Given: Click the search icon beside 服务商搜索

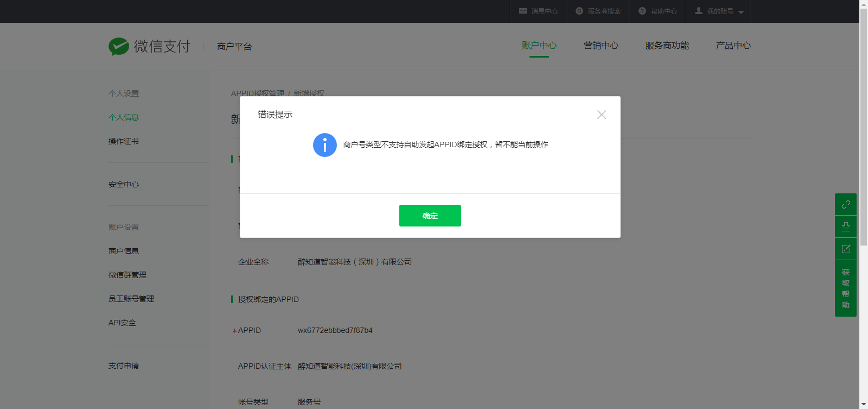Looking at the screenshot, I should coord(579,11).
